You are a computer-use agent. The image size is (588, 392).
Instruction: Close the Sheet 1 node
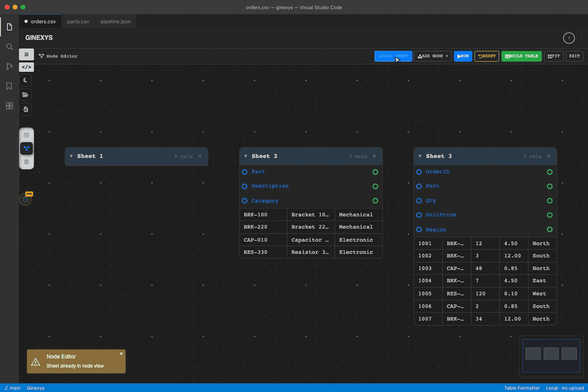[200, 156]
